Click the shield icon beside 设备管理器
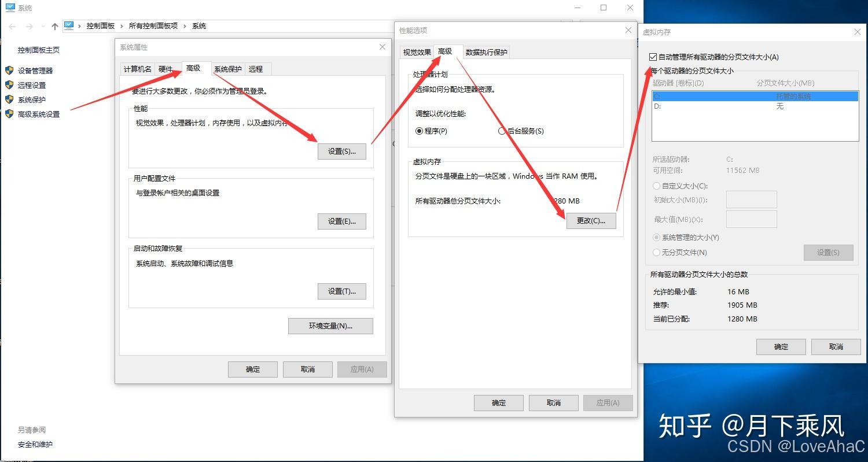The height and width of the screenshot is (462, 868). click(9, 71)
